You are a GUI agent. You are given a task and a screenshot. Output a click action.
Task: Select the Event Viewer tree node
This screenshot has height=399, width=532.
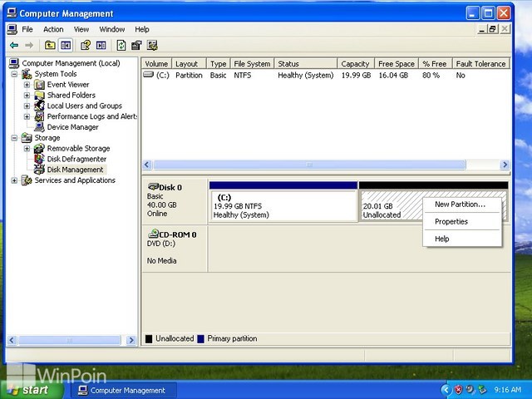67,85
